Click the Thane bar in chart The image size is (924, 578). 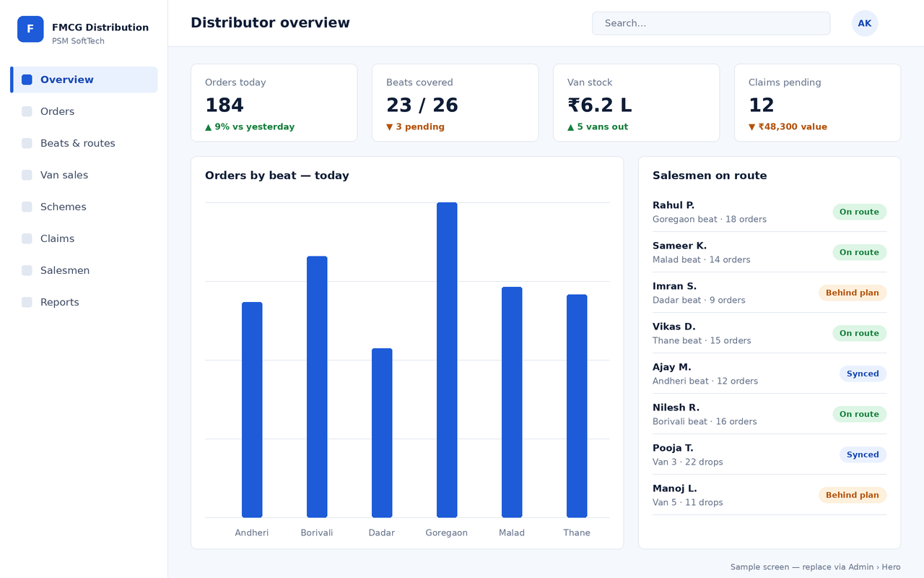(577, 406)
